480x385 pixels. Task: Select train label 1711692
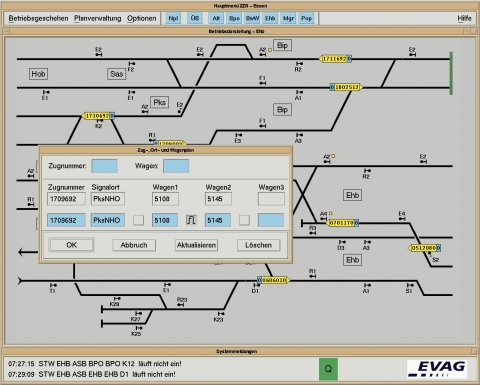pyautogui.click(x=335, y=59)
